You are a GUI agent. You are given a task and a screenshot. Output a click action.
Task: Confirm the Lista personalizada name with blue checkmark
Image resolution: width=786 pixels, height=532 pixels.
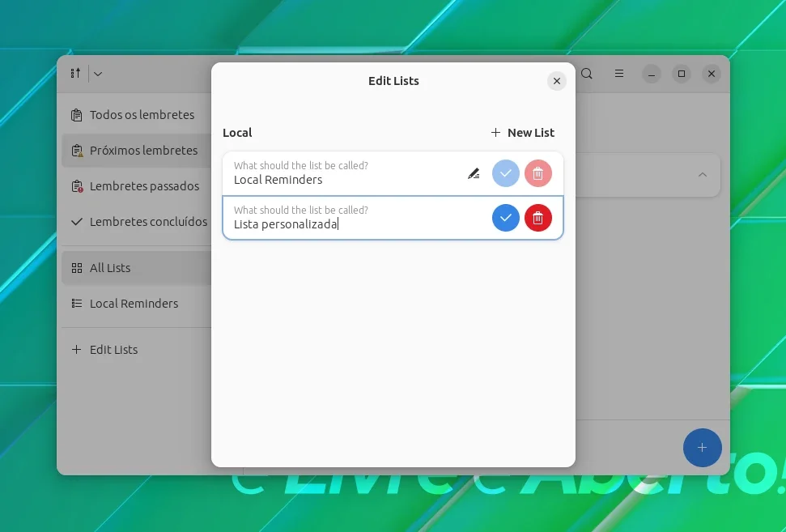[505, 218]
